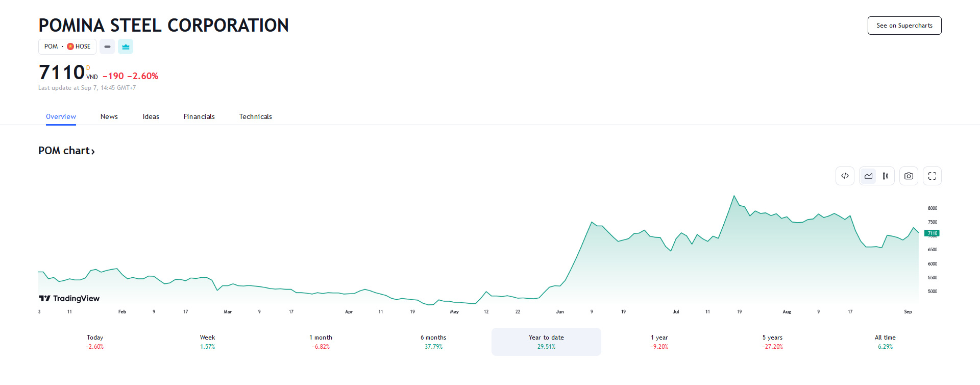This screenshot has width=980, height=385.
Task: Open the embed code icon button
Action: [x=845, y=176]
